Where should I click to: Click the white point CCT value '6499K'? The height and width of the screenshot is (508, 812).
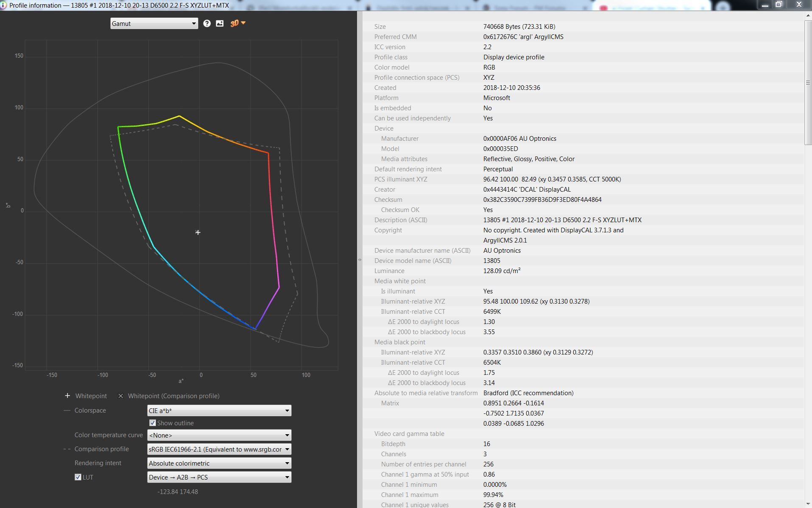pyautogui.click(x=492, y=312)
